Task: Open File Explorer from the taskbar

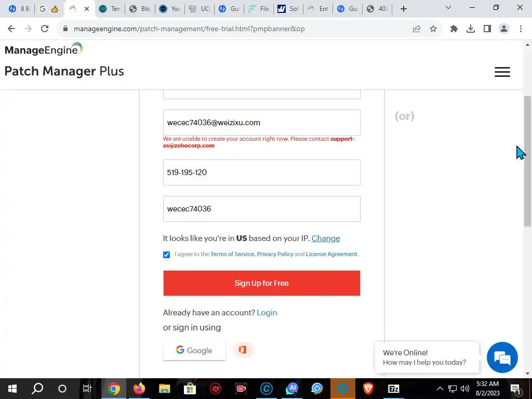Action: 164,389
